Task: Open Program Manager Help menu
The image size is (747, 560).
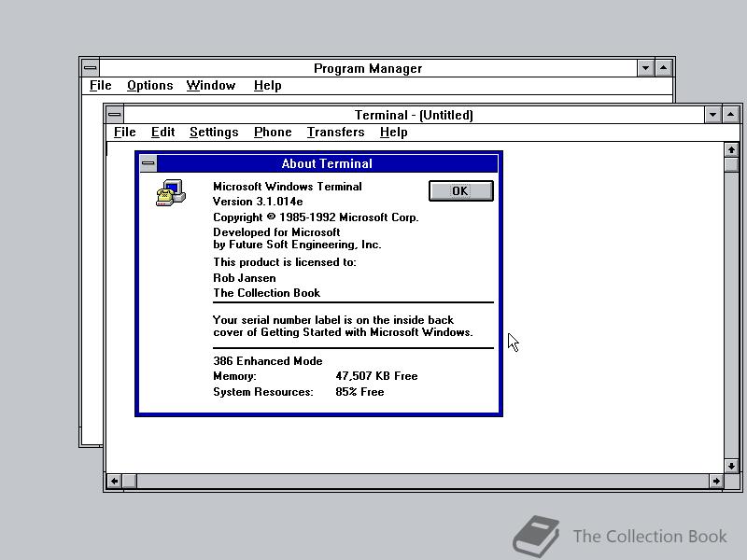Action: [x=267, y=85]
